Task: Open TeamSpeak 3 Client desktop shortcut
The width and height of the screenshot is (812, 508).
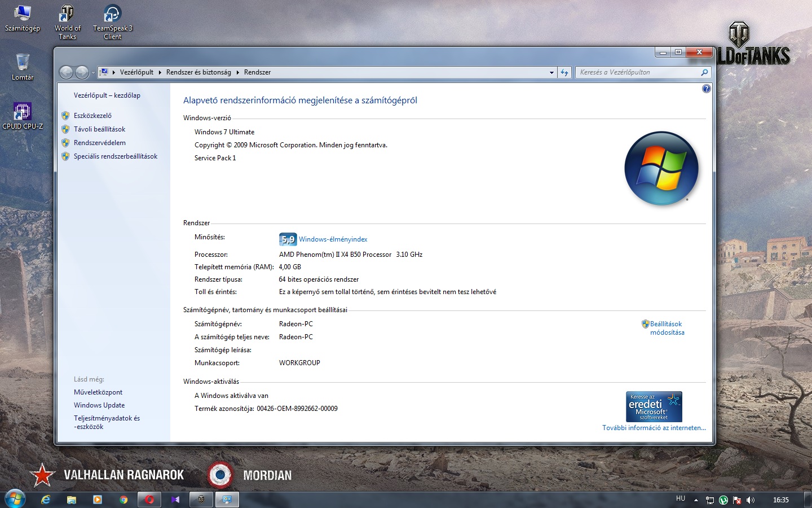Action: point(112,23)
